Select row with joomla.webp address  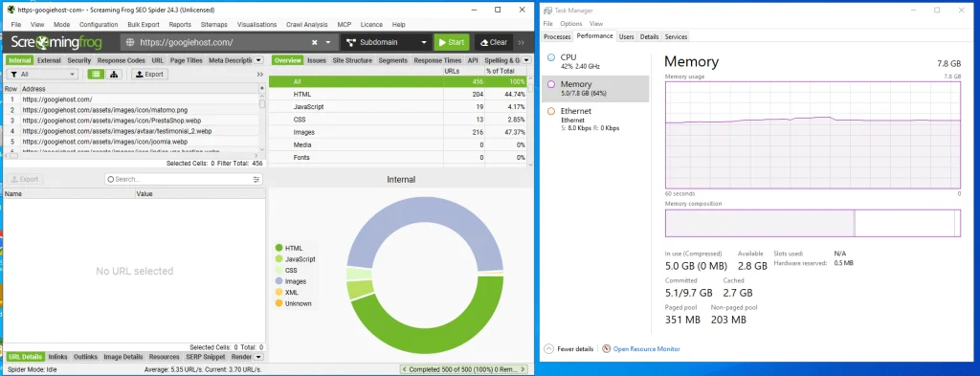pyautogui.click(x=132, y=142)
